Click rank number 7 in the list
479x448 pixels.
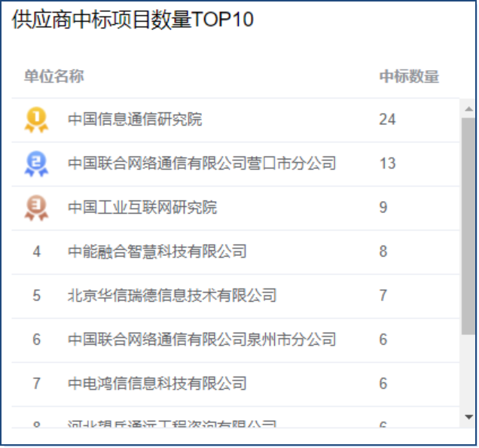[x=37, y=383]
